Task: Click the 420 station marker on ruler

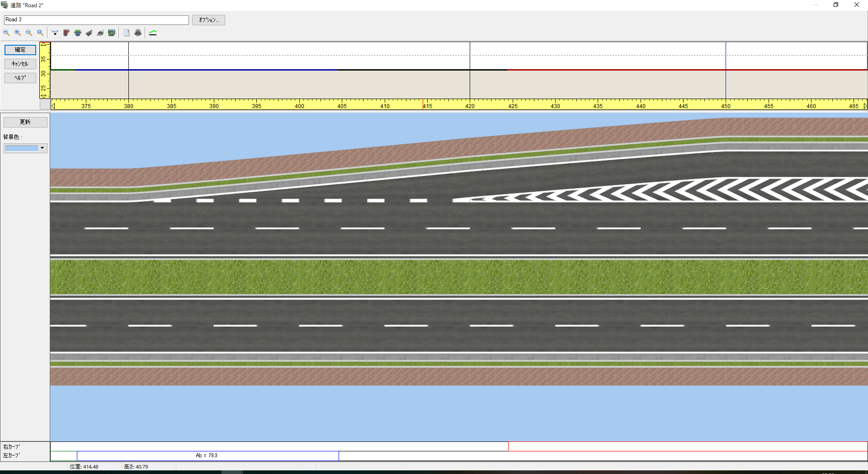Action: tap(470, 106)
